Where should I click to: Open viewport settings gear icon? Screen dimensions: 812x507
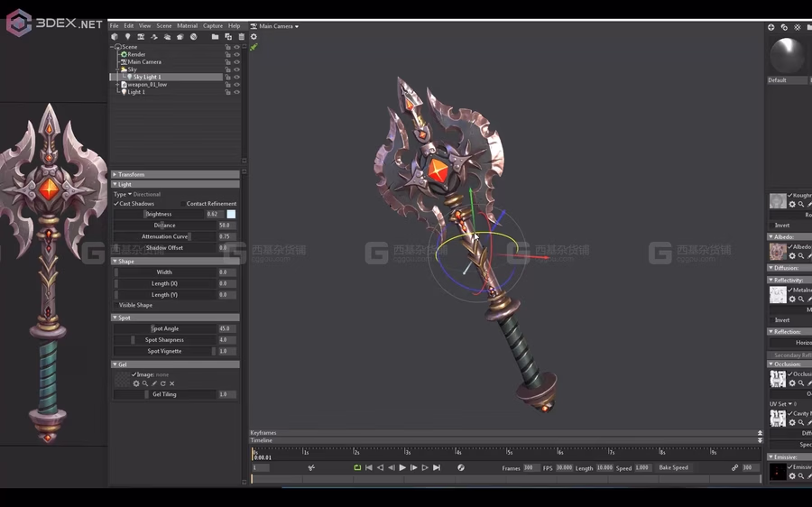254,37
